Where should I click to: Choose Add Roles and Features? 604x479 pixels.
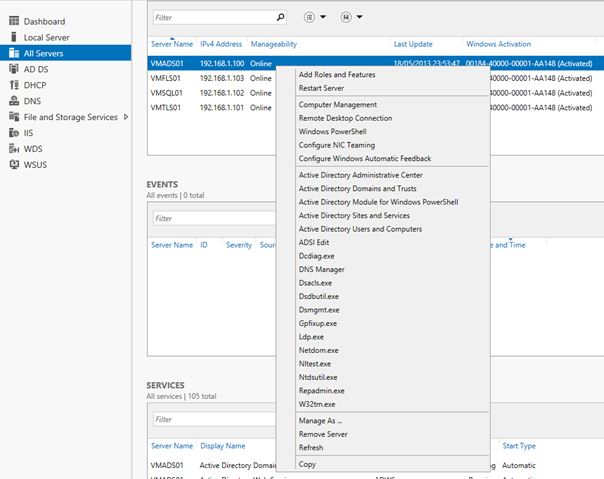point(337,74)
